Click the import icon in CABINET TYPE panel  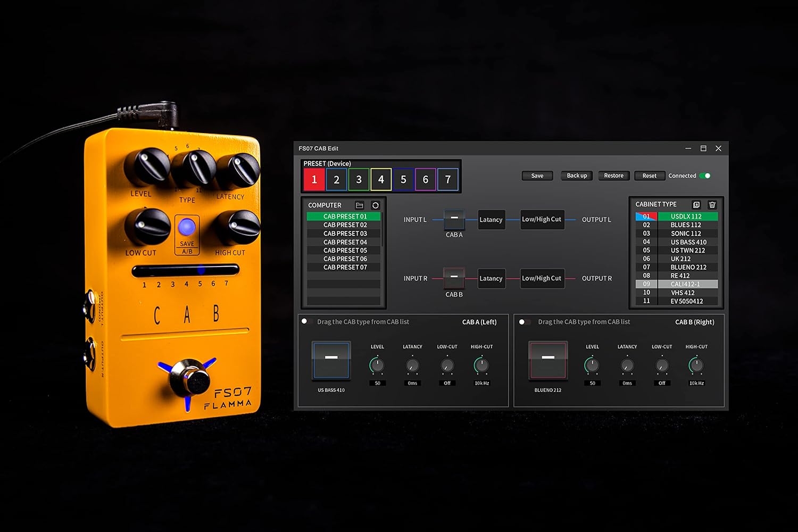[696, 205]
